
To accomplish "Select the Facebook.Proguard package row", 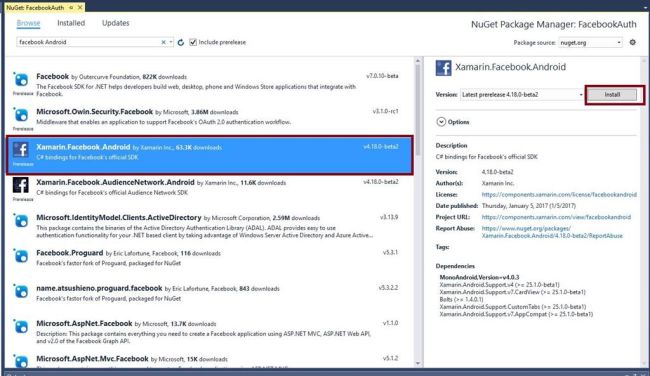I will pos(209,260).
